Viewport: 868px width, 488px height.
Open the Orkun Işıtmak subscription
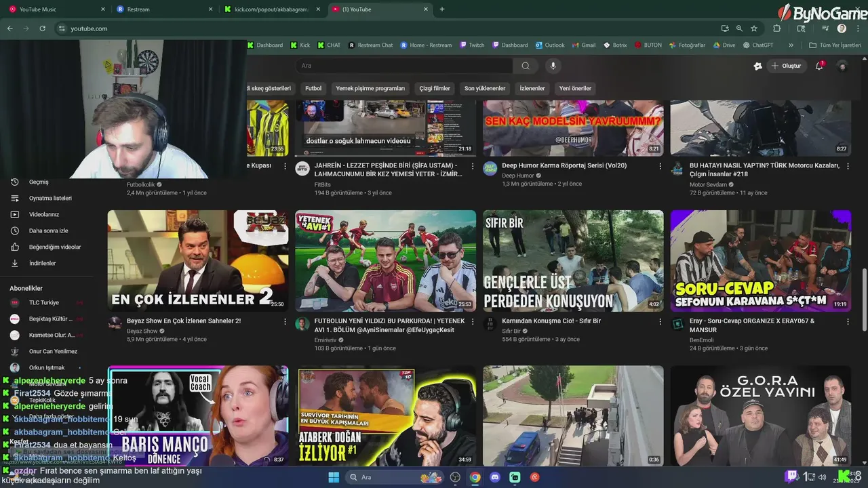(x=47, y=367)
